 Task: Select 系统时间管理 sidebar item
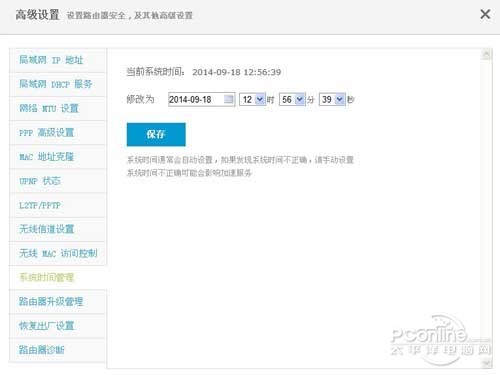coord(58,277)
